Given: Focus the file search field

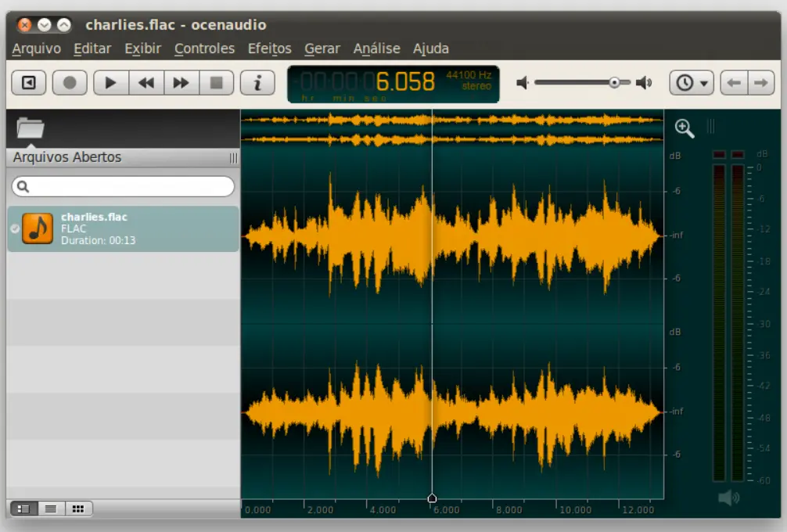Looking at the screenshot, I should click(123, 187).
